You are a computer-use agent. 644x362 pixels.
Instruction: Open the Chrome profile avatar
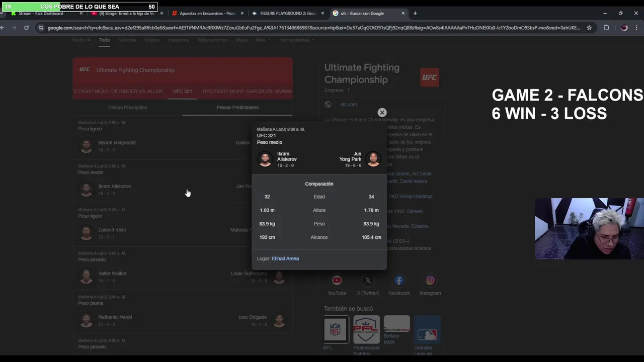coord(624,28)
